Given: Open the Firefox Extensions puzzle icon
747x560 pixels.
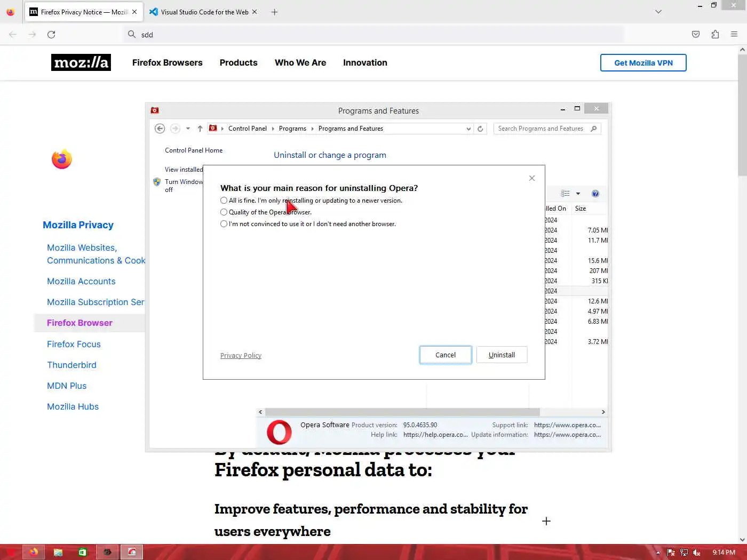Looking at the screenshot, I should coord(715,34).
